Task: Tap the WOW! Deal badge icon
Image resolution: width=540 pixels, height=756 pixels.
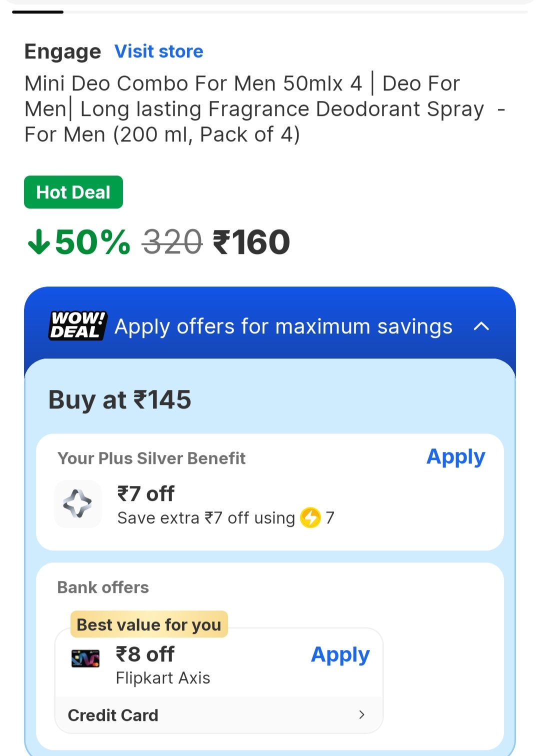Action: point(77,325)
